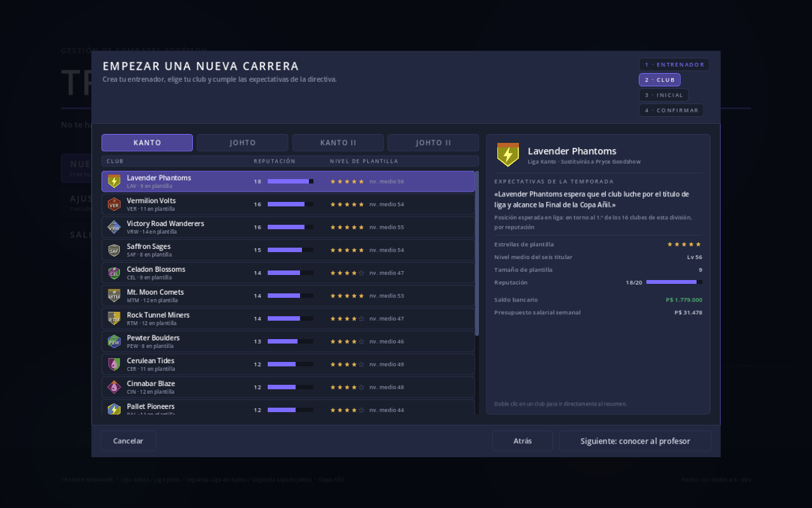This screenshot has width=812, height=508.
Task: Click Siguiente: conocer al profesor
Action: click(x=635, y=441)
